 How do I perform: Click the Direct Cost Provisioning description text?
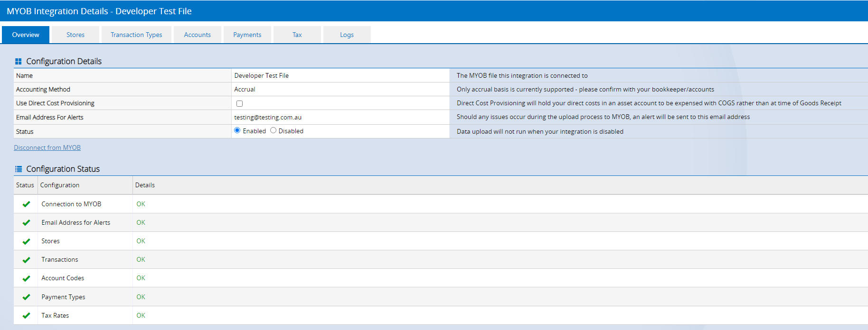(x=649, y=103)
